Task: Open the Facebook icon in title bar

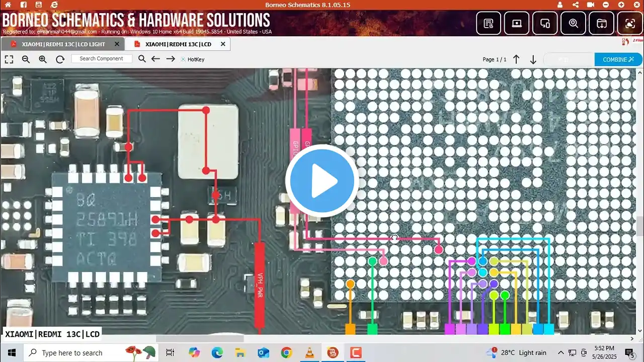Action: 24,5
